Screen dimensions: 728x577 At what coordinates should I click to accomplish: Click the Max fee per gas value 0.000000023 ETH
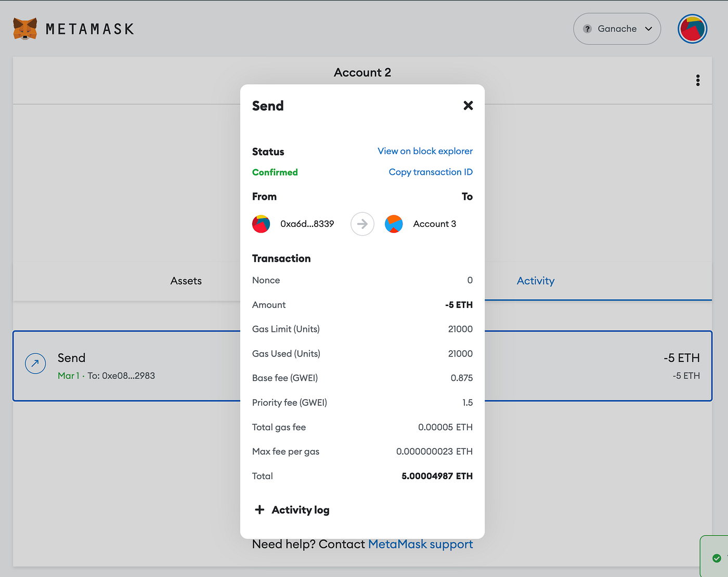point(434,452)
